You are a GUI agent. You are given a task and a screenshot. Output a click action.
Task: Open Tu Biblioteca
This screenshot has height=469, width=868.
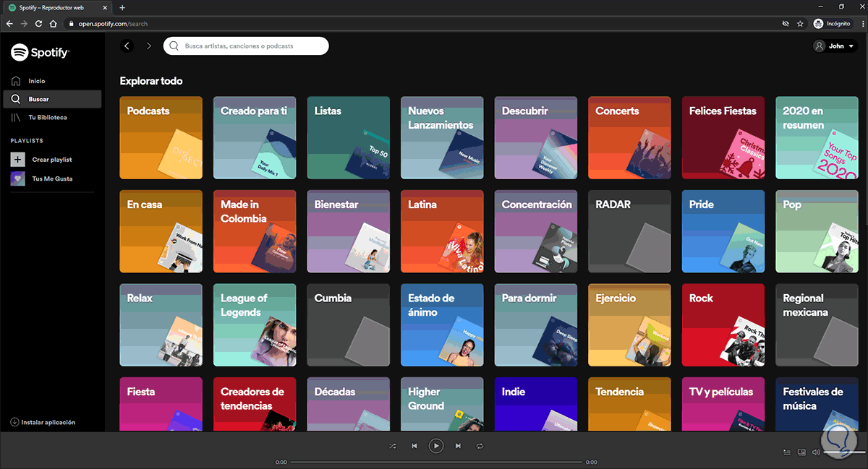(x=48, y=117)
